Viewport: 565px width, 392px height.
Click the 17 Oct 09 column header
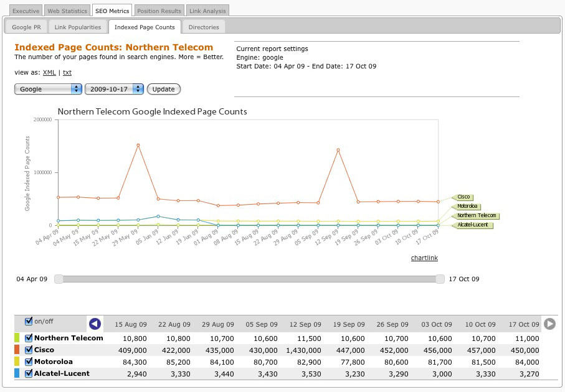point(524,324)
